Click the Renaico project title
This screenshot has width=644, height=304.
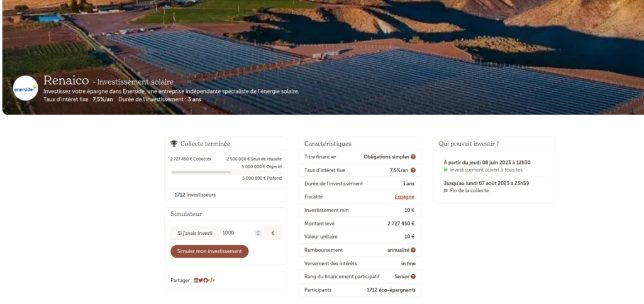(x=66, y=80)
